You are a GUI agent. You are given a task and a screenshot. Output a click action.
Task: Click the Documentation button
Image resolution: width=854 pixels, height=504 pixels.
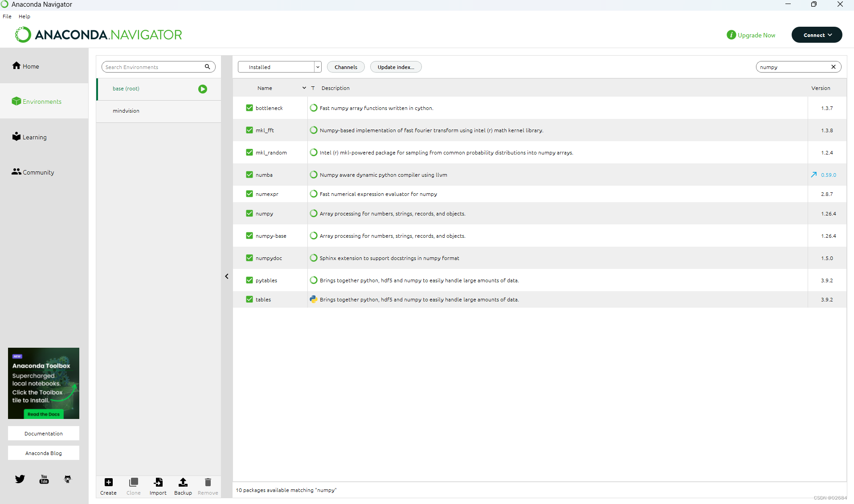(x=44, y=433)
